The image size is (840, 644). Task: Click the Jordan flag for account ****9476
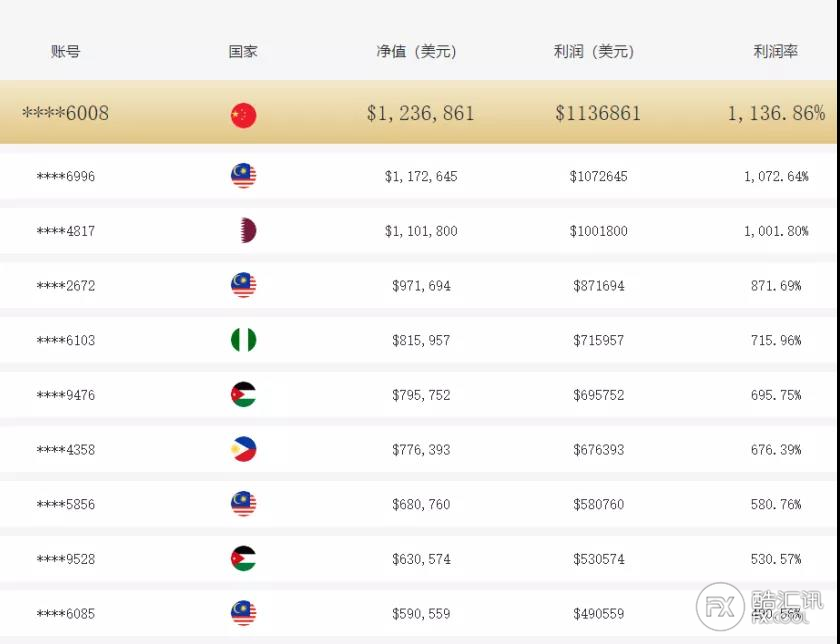[243, 395]
